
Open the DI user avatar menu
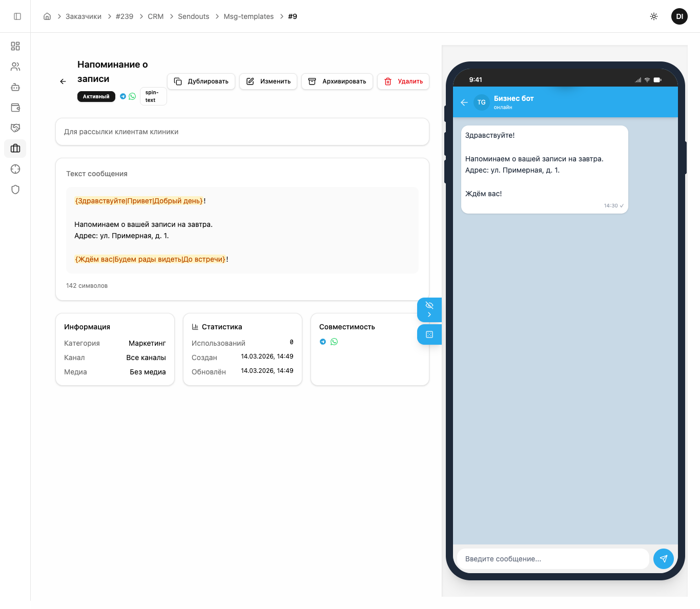tap(680, 16)
